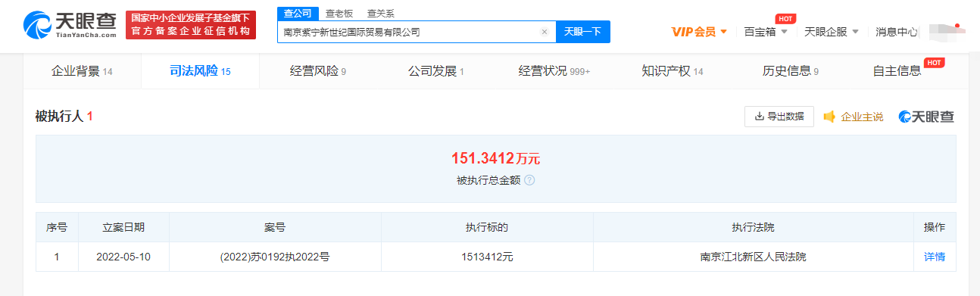Expand the 百宝箱 dropdown menu

[766, 32]
